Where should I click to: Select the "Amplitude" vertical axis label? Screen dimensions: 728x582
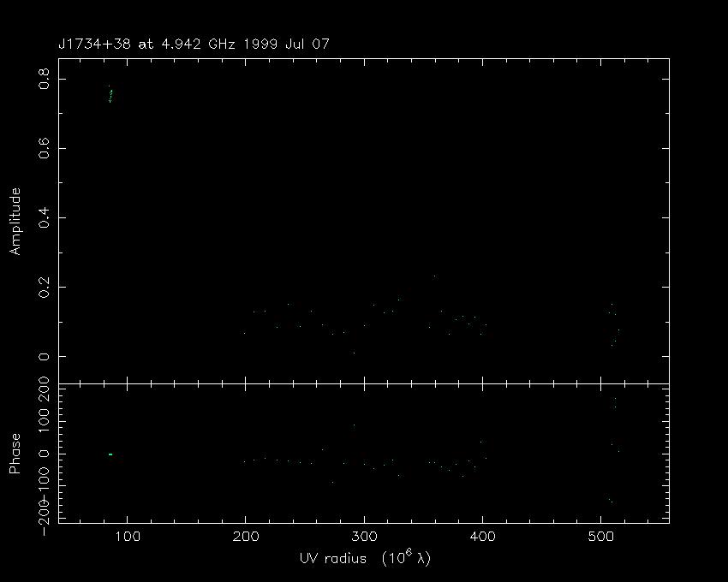pyautogui.click(x=15, y=222)
